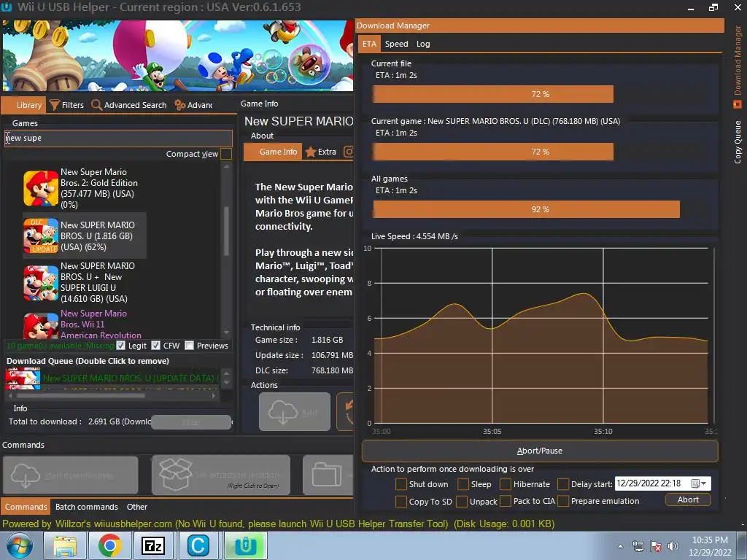Open 7-Zip from the taskbar

click(153, 545)
